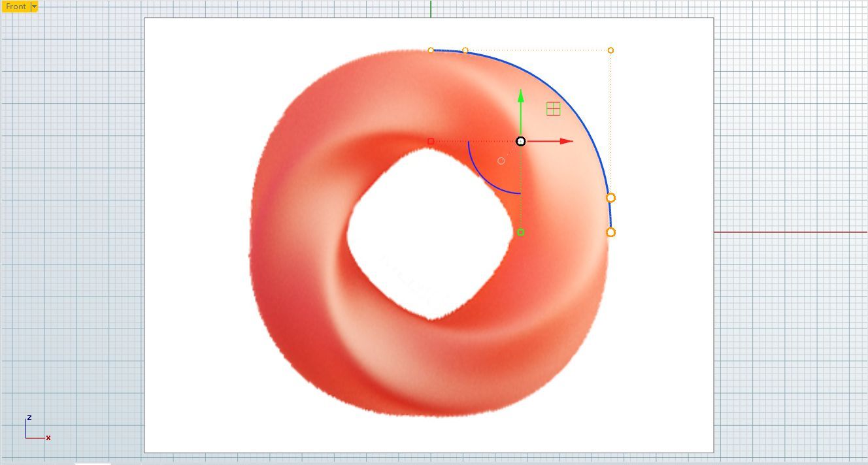Select the corner control point where dotted lines meet
The width and height of the screenshot is (868, 465).
tap(610, 50)
